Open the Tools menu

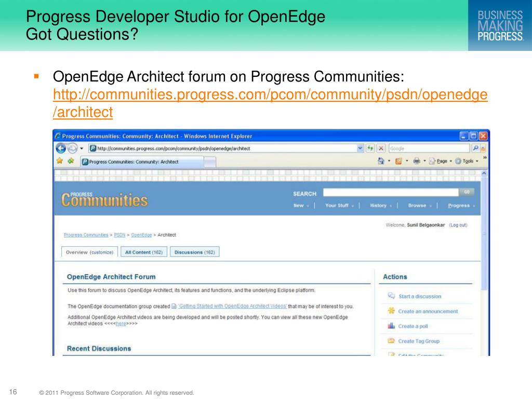[x=467, y=161]
